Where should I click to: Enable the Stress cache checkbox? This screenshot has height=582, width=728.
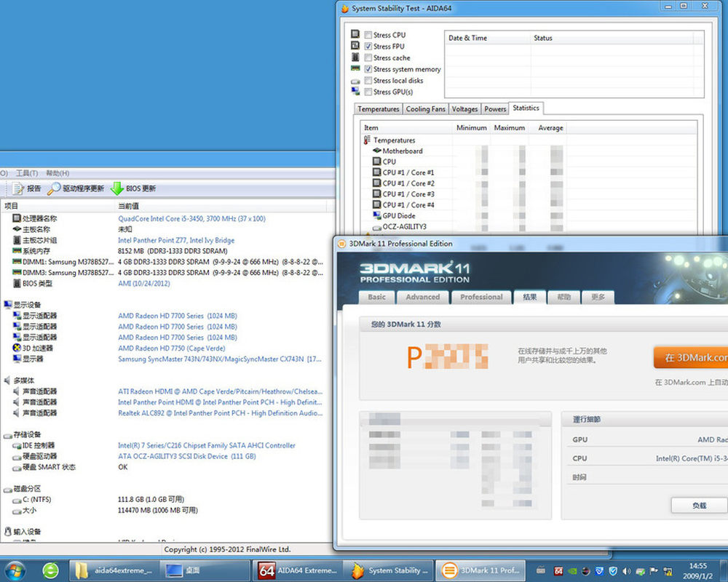[x=368, y=57]
